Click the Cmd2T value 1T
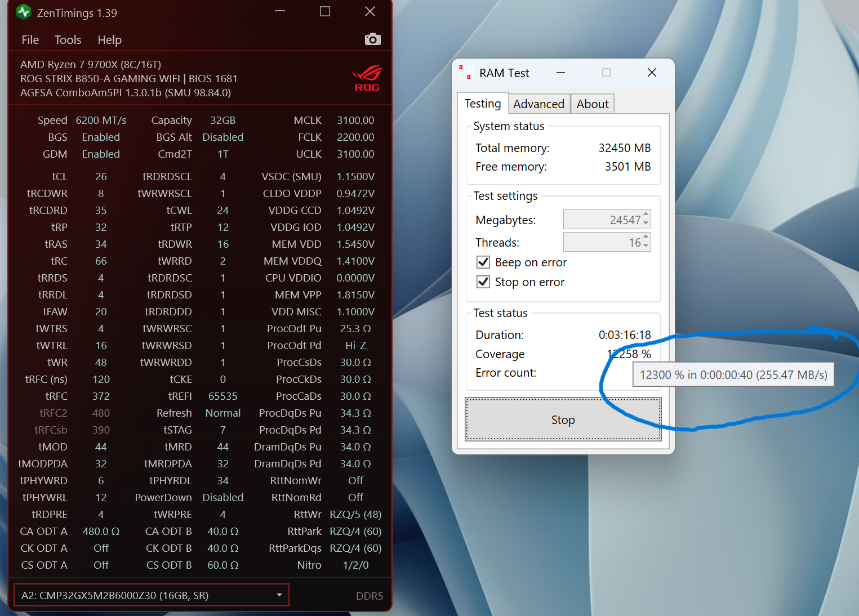The height and width of the screenshot is (616, 859). 223,154
